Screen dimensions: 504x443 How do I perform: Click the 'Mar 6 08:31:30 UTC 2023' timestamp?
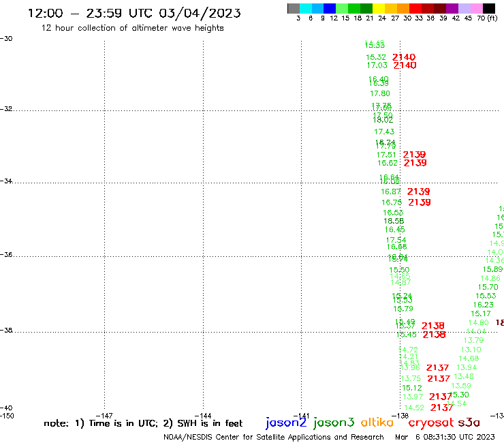(445, 437)
